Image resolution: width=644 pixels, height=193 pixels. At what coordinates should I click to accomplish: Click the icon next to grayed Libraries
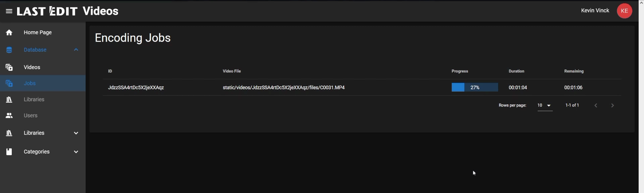coord(9,100)
